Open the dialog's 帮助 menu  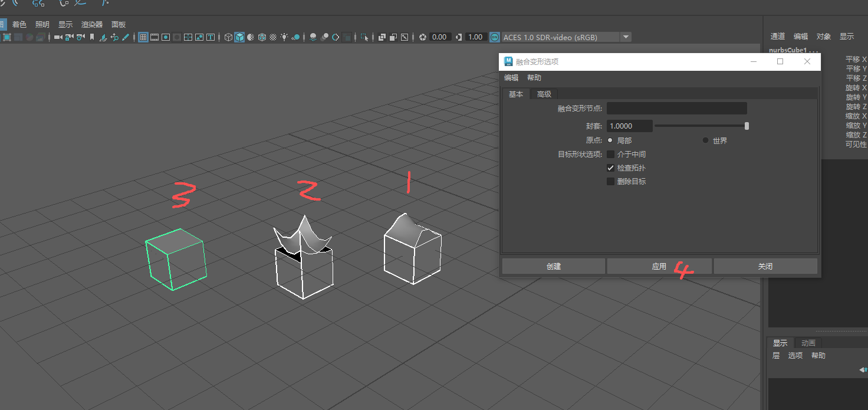(x=534, y=78)
